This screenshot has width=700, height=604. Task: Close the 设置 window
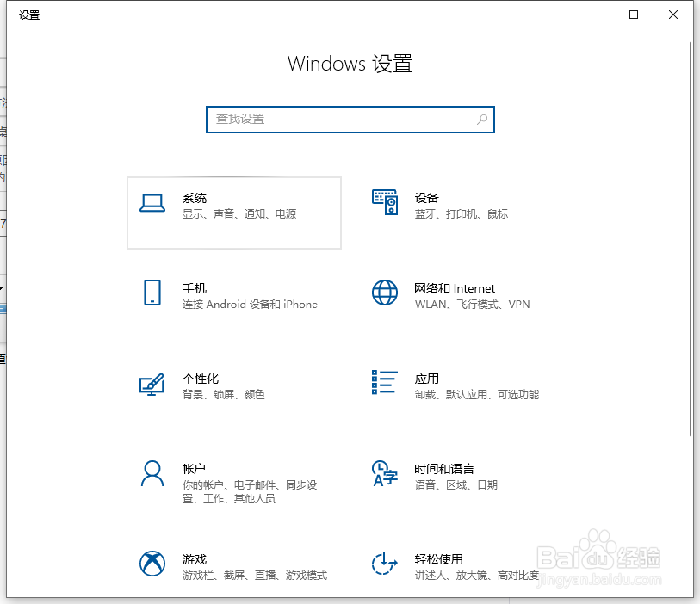point(672,15)
